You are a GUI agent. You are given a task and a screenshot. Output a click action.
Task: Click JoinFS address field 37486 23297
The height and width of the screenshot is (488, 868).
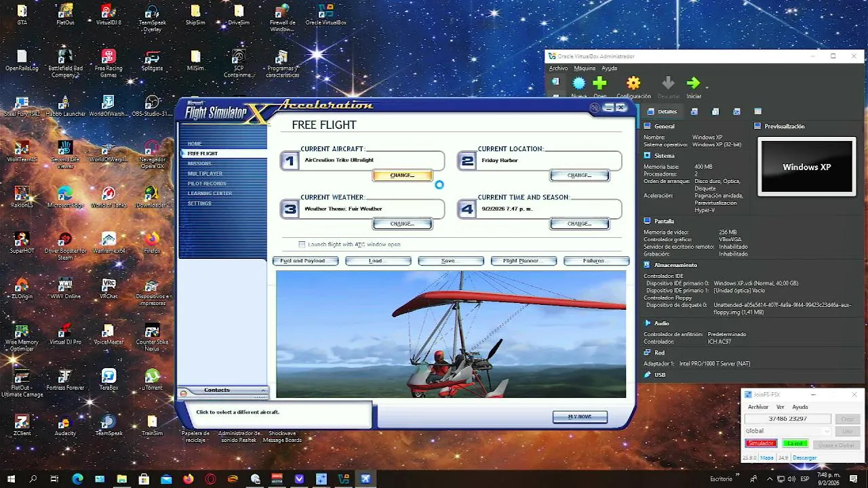tap(787, 419)
